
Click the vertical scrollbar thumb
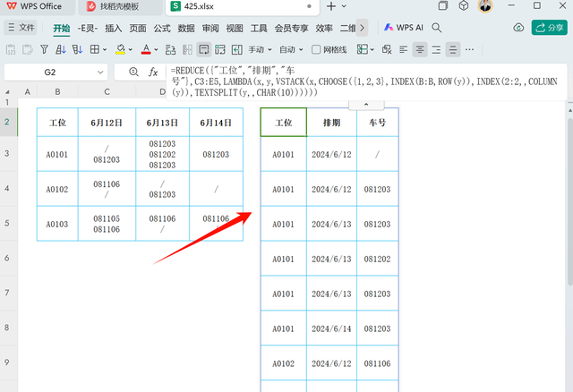pos(570,202)
